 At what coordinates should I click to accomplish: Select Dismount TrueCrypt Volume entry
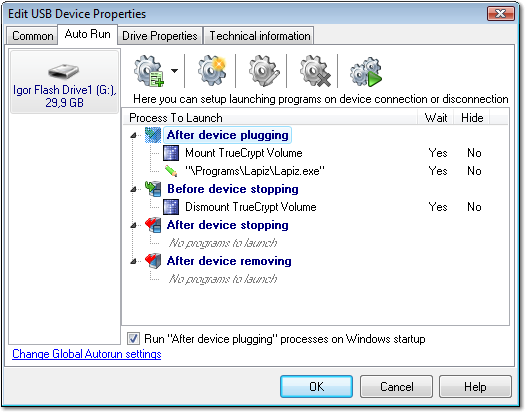coord(250,207)
